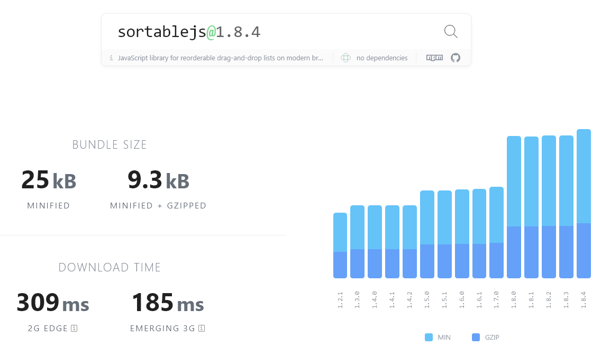Screen dimensions: 601x364
Task: Click the info icon next to 2G EDGE
Action: (75, 329)
